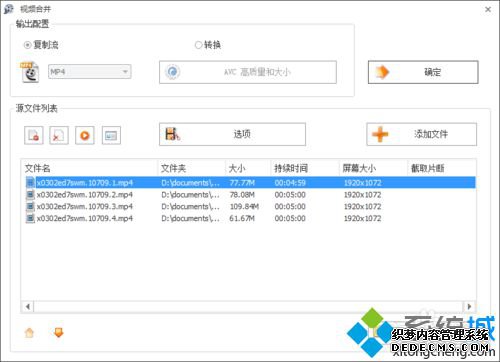The height and width of the screenshot is (362, 500).
Task: Click the 109.84M size cell
Action: point(244,207)
